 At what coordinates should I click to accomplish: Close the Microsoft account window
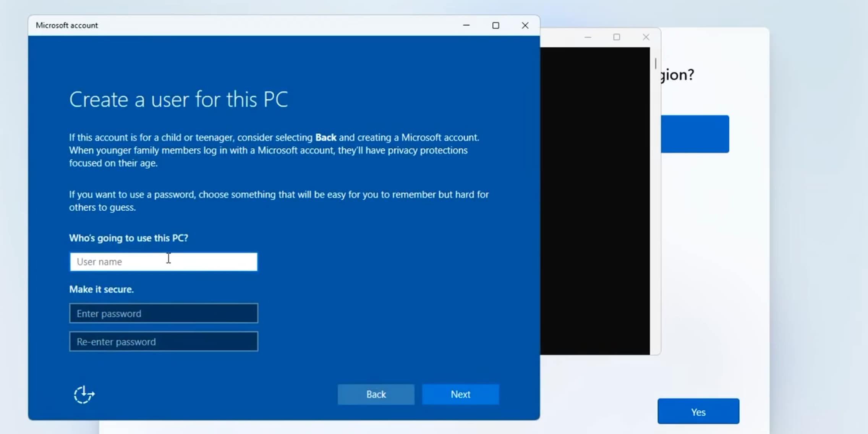pos(525,25)
